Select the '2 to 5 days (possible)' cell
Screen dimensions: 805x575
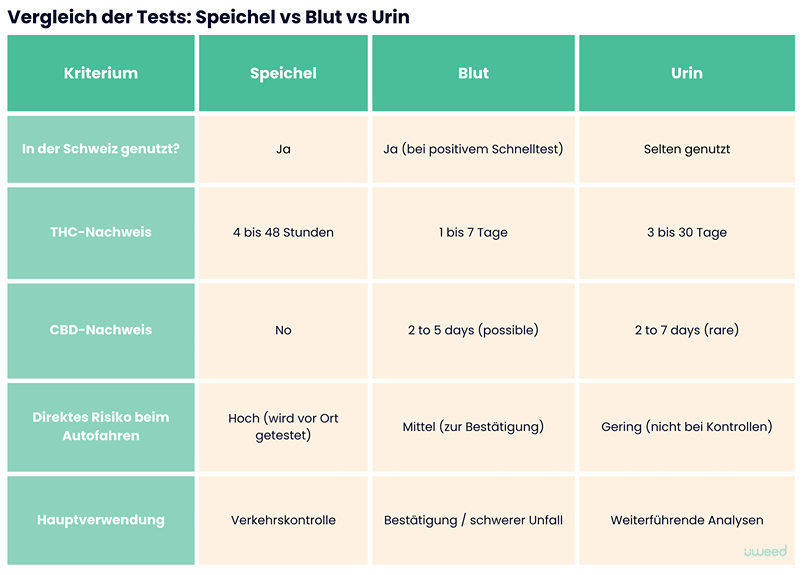473,330
